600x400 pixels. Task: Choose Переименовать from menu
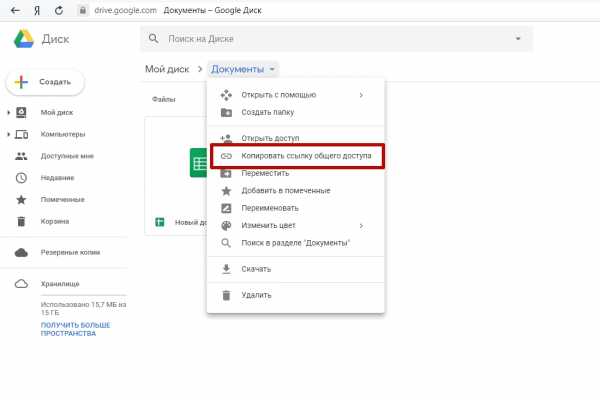pyautogui.click(x=295, y=208)
